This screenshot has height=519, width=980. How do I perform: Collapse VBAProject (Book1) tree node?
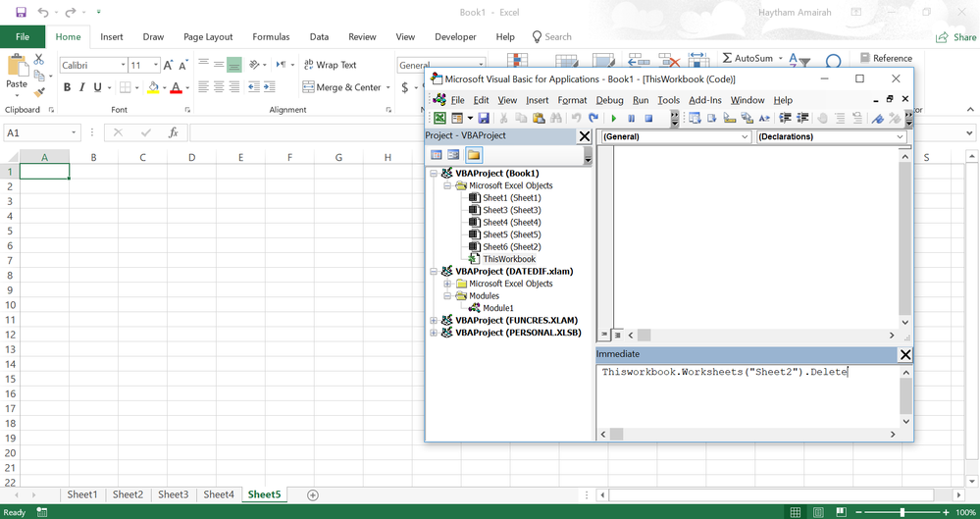pos(434,174)
